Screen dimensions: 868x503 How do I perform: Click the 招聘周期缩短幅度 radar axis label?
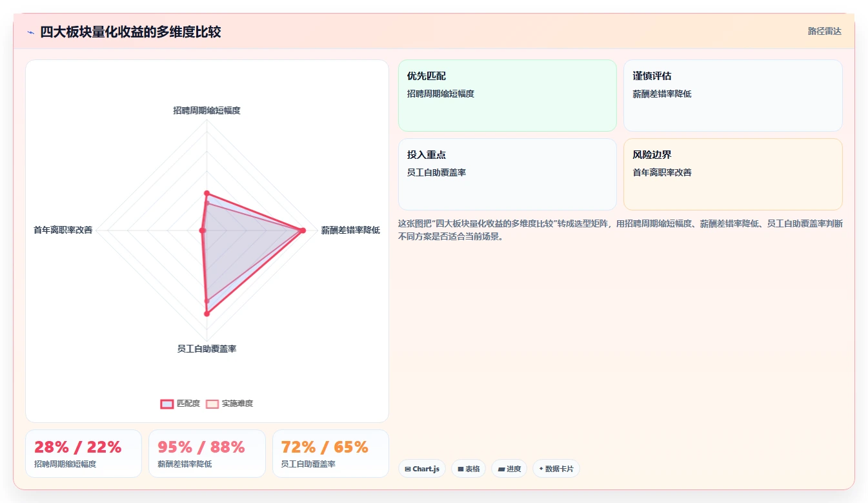click(x=207, y=110)
